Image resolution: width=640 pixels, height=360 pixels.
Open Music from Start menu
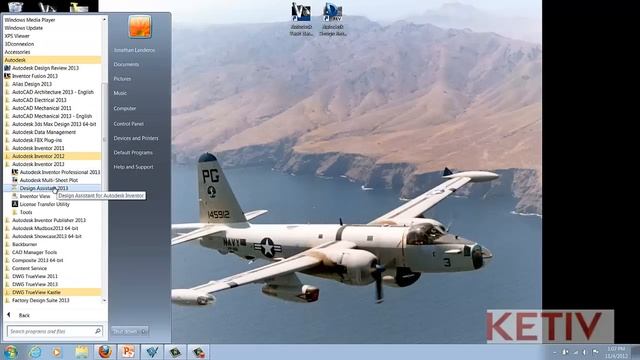(120, 93)
